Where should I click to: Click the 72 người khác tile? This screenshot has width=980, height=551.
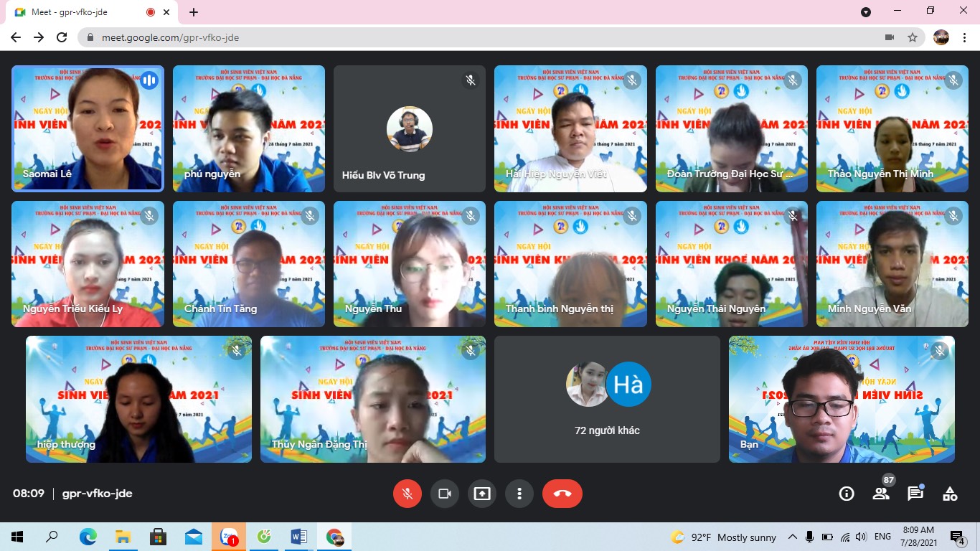(x=607, y=399)
